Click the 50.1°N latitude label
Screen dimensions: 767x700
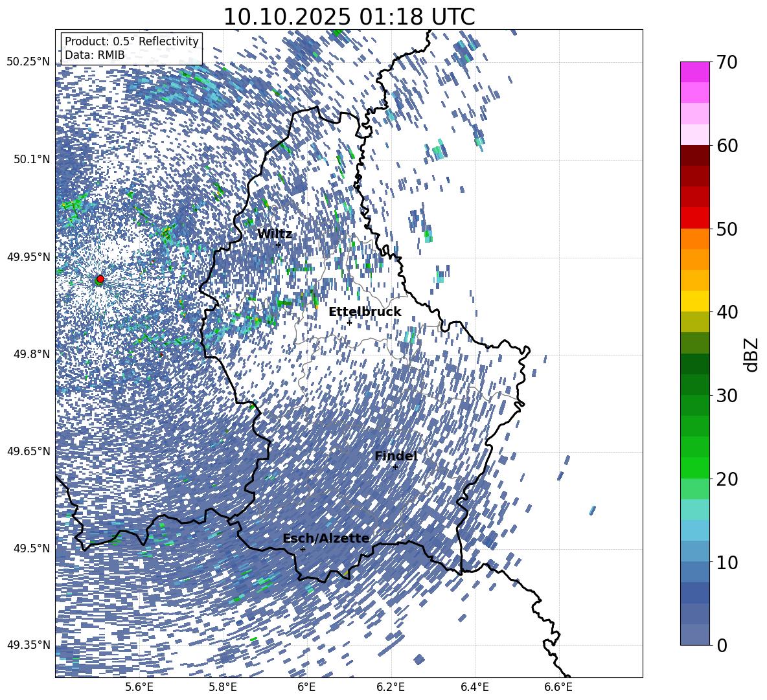tap(32, 159)
